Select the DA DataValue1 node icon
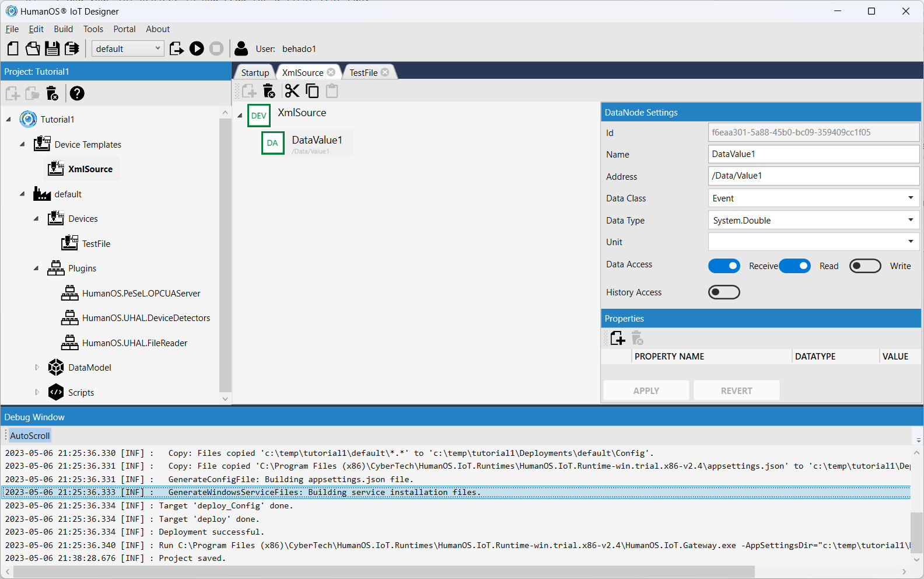The width and height of the screenshot is (924, 579). [273, 143]
